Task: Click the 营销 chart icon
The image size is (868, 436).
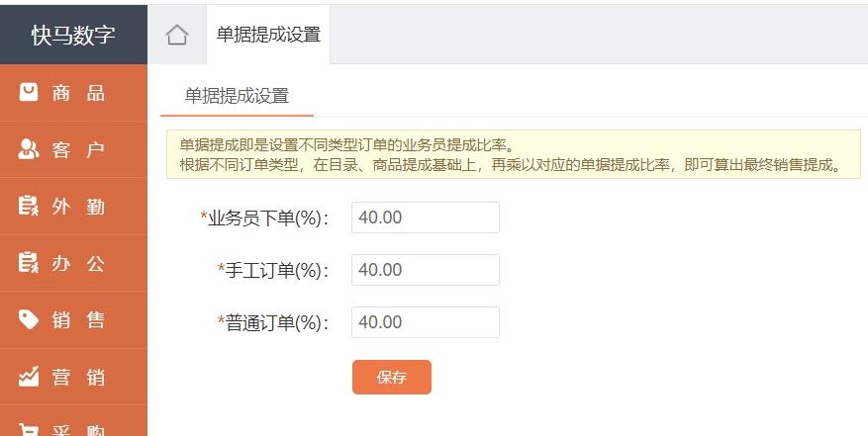Action: pyautogui.click(x=29, y=377)
